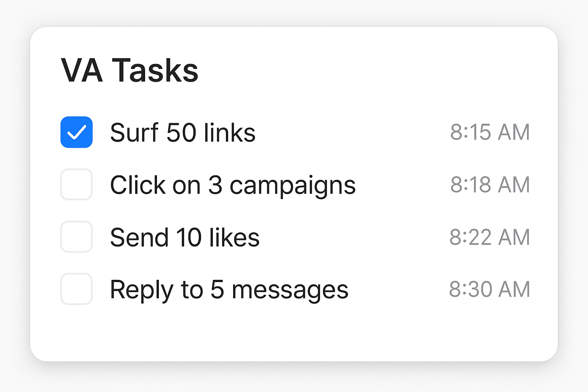Open the Reply to 5 messages task
Viewport: 588px width, 392px height.
point(229,290)
